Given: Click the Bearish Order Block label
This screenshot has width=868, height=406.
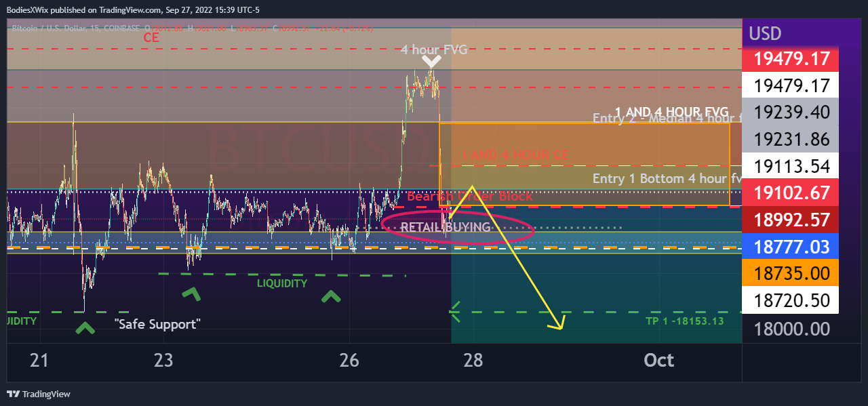Looking at the screenshot, I should pos(469,196).
